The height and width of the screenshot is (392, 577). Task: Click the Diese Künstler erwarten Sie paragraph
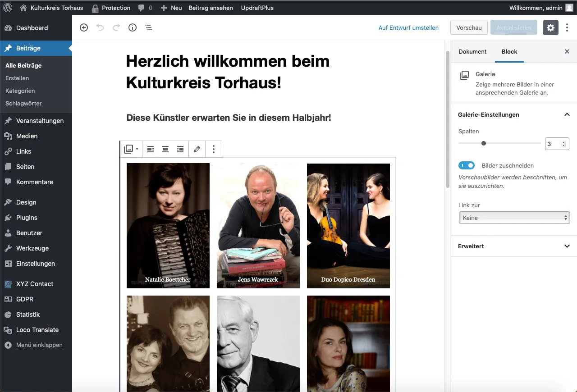tap(229, 118)
